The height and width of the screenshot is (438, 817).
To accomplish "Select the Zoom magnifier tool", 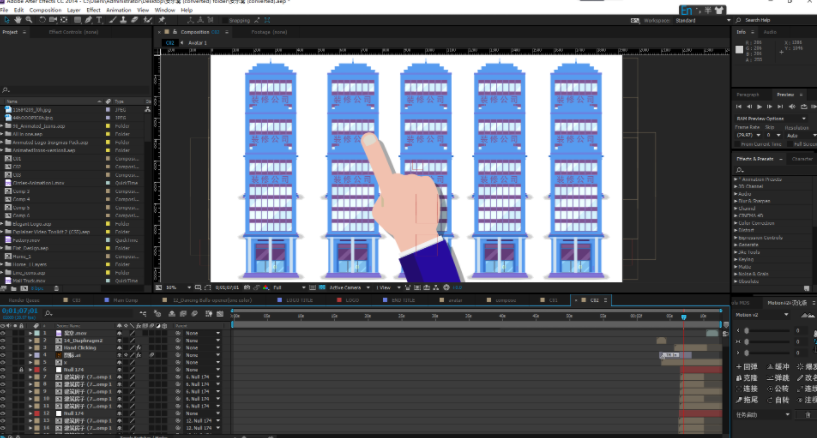I will pos(28,20).
